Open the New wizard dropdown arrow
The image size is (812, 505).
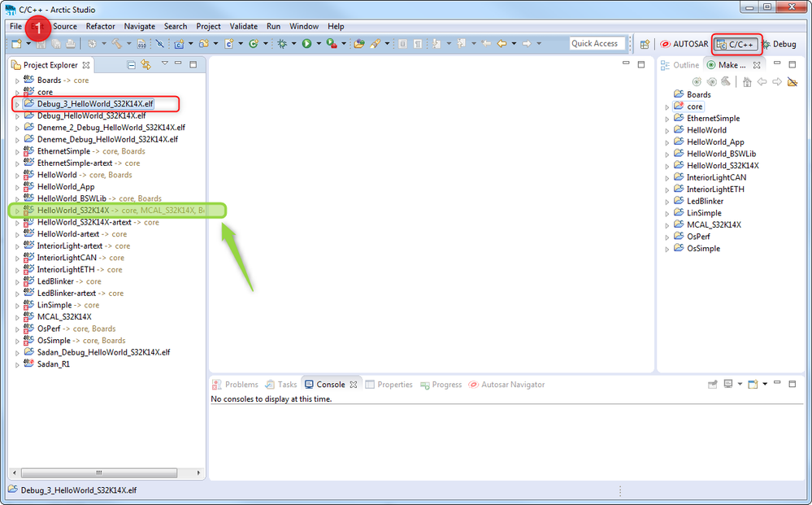tap(28, 44)
